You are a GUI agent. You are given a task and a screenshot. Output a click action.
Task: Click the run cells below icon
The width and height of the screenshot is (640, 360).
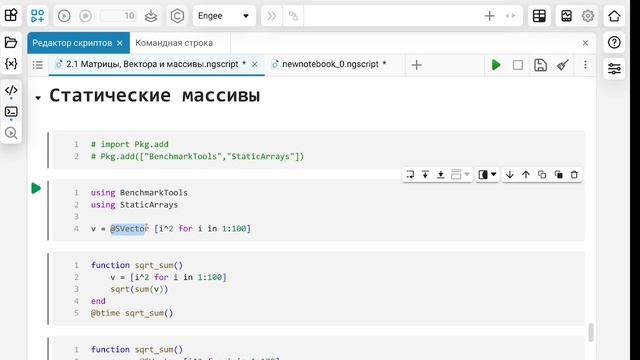point(440,175)
